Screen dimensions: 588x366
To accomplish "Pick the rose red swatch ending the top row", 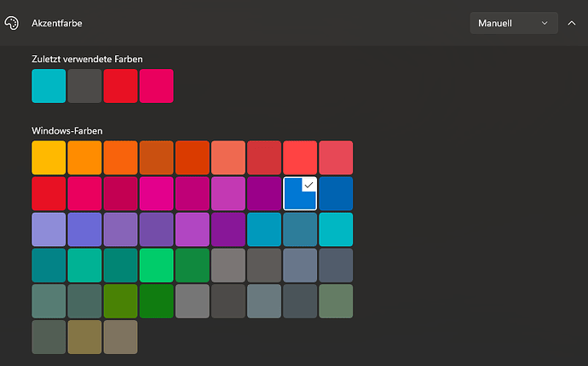I will [x=336, y=157].
